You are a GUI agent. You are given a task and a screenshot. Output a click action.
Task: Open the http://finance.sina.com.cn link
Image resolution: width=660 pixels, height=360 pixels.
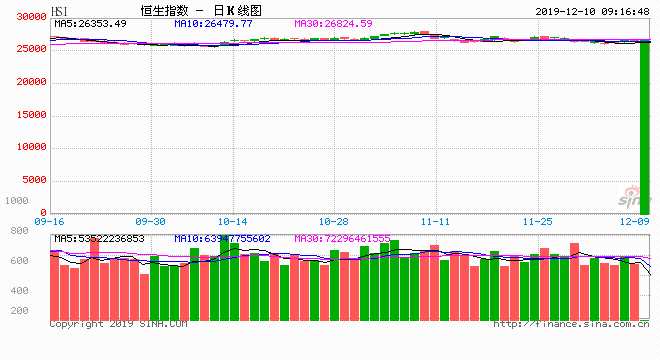pos(571,324)
